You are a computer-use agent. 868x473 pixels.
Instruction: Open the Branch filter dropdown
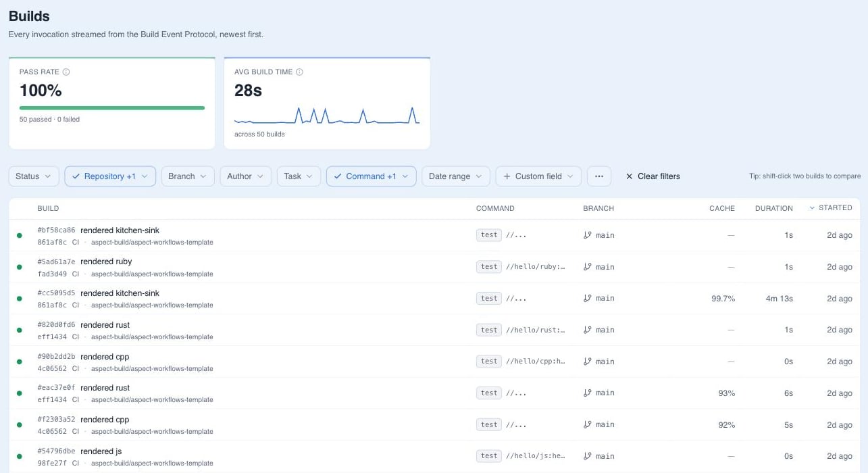pos(188,176)
